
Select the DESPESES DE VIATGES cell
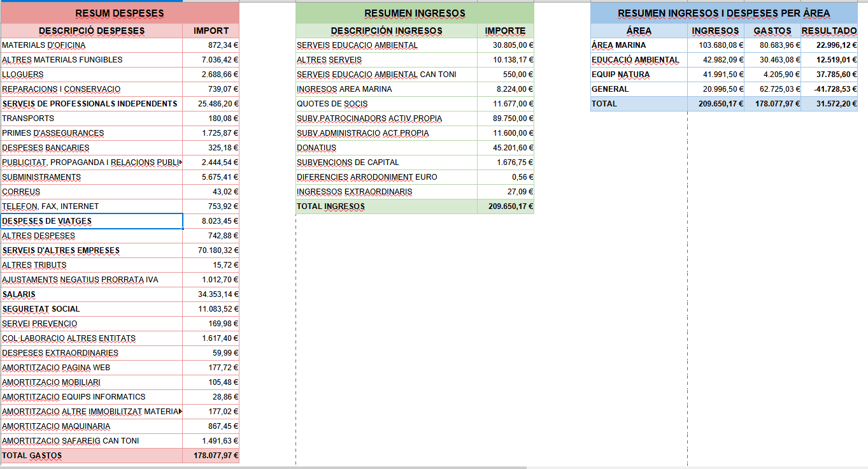point(92,221)
